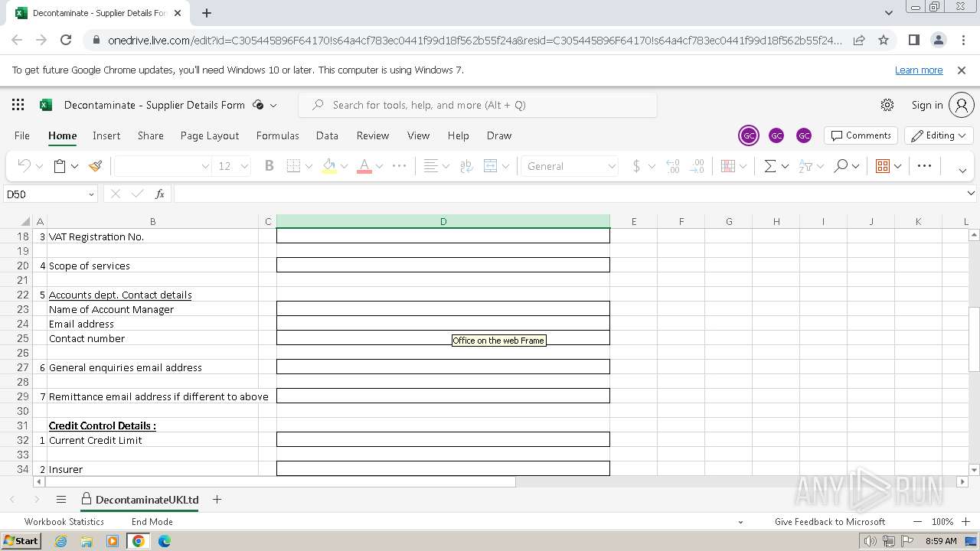Click Workbook Statistics in status bar
This screenshot has height=551, width=980.
[64, 522]
